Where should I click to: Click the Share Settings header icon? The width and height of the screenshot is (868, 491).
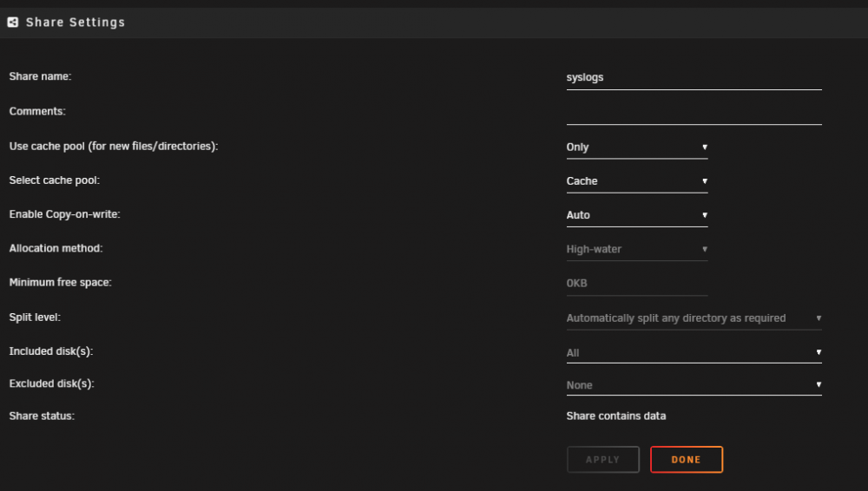[x=13, y=23]
